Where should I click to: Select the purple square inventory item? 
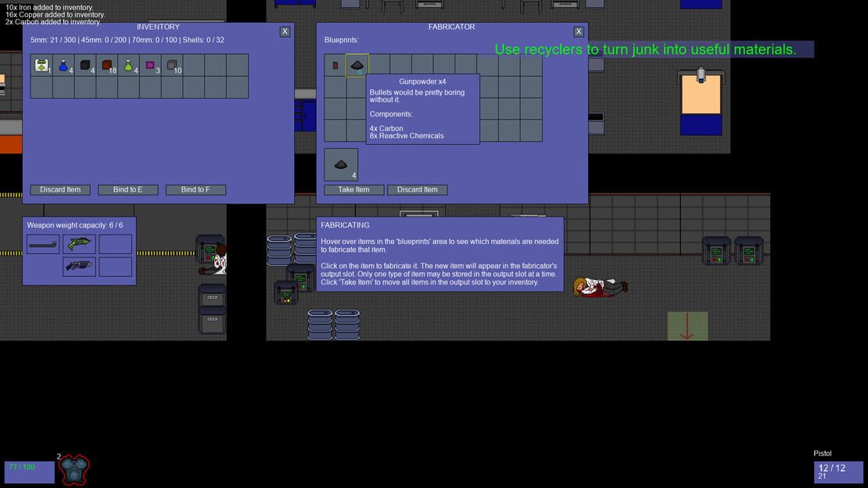coord(150,66)
